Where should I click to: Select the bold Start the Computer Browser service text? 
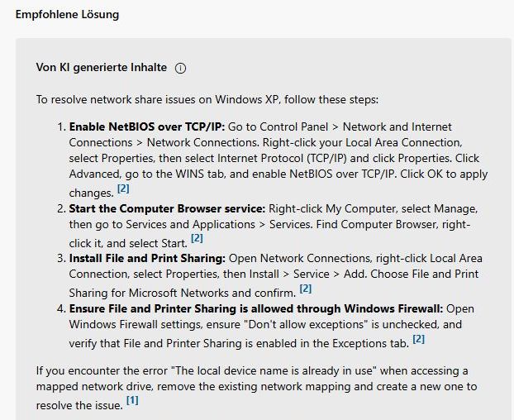[x=167, y=209]
